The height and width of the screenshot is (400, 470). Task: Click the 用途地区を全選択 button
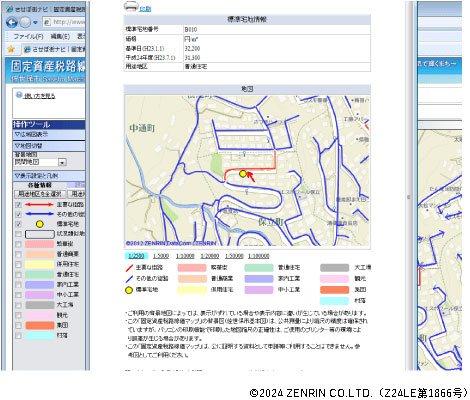[40, 194]
